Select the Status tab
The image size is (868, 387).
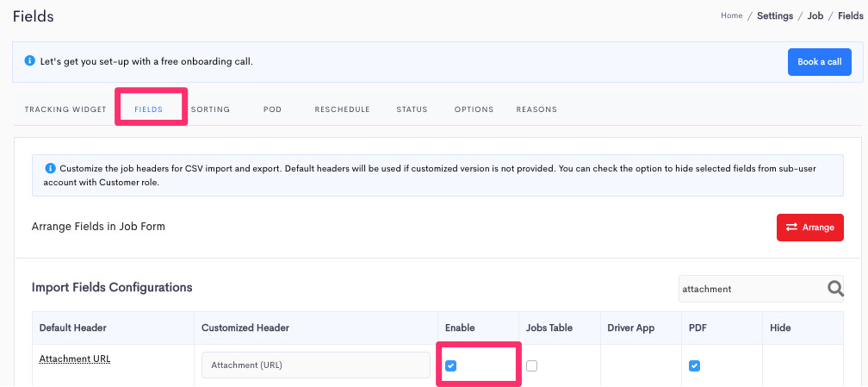[412, 109]
